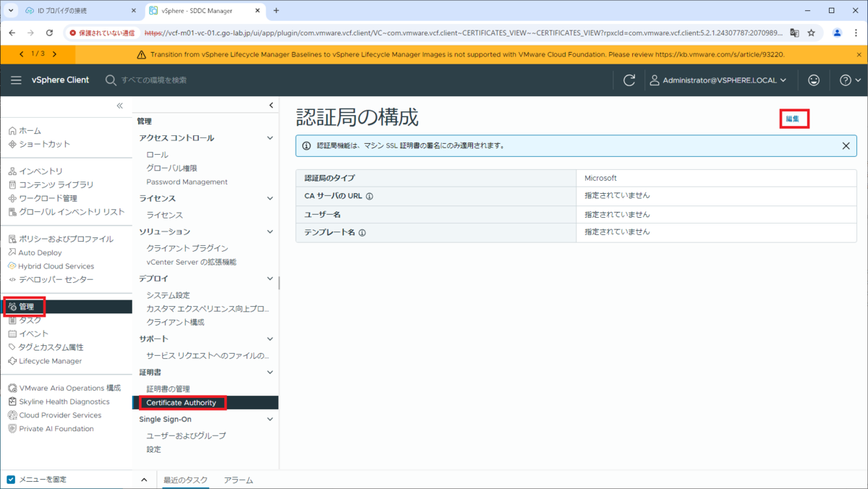Click the 編集 link
The width and height of the screenshot is (868, 489).
[793, 119]
